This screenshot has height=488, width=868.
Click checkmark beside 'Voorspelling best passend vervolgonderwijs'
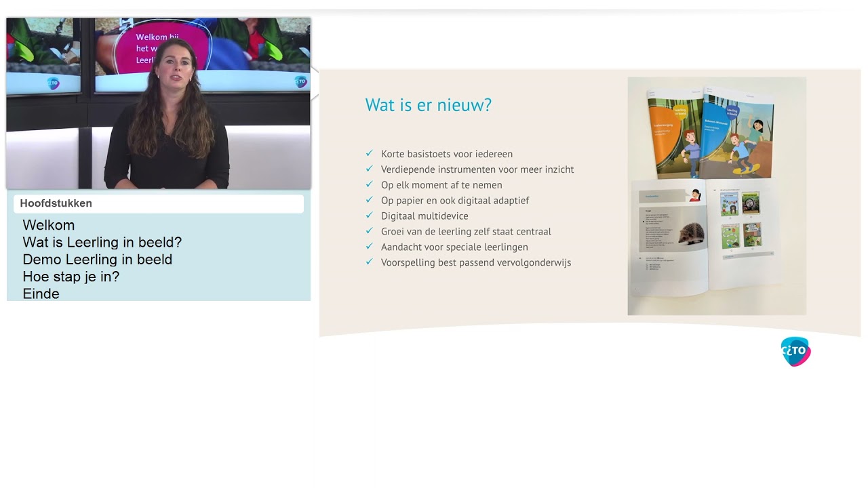point(370,262)
